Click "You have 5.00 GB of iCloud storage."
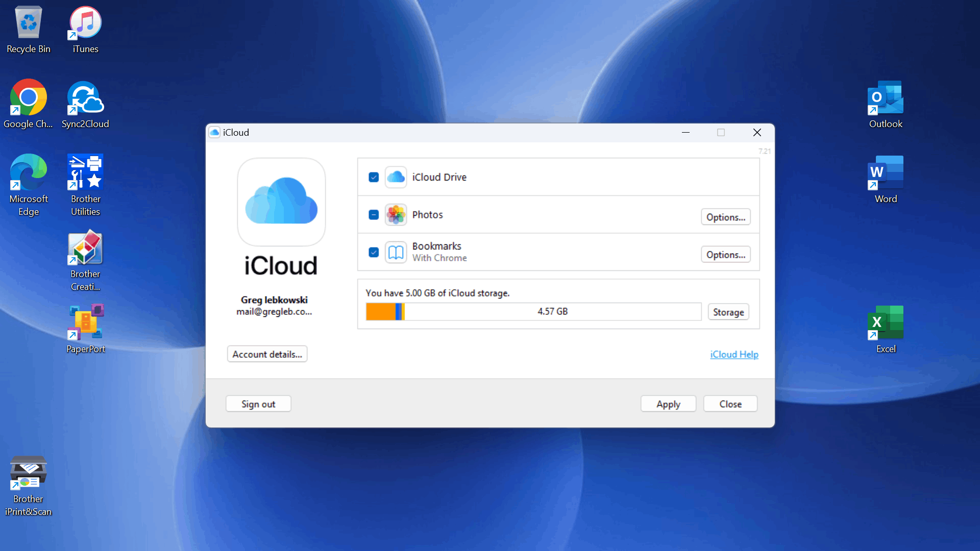The height and width of the screenshot is (551, 980). coord(437,293)
